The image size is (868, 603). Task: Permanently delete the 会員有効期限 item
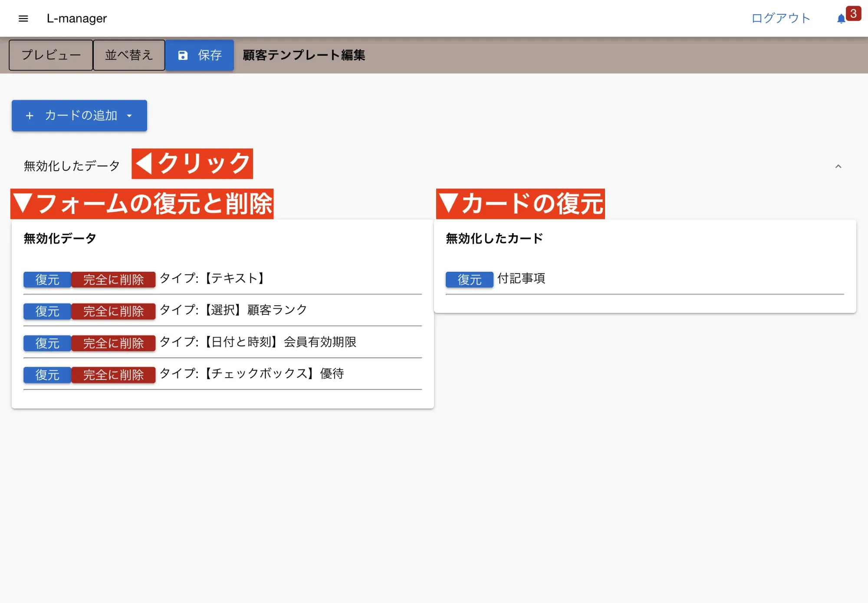tap(113, 343)
